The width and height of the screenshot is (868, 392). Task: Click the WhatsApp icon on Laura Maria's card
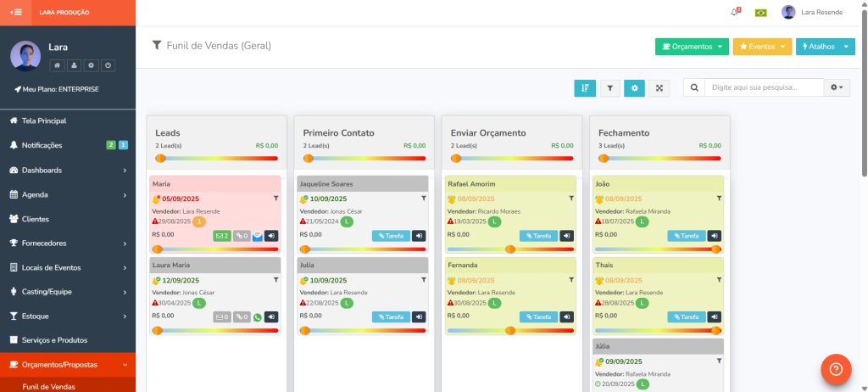258,317
